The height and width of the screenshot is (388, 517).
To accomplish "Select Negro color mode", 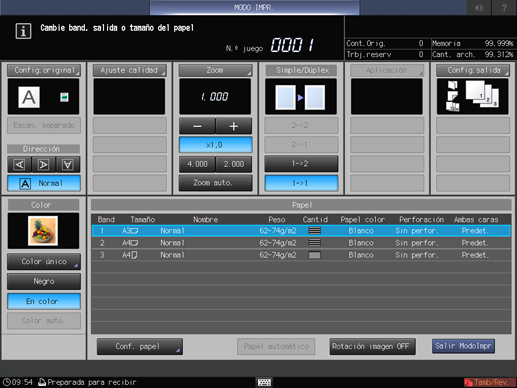I will tap(44, 281).
